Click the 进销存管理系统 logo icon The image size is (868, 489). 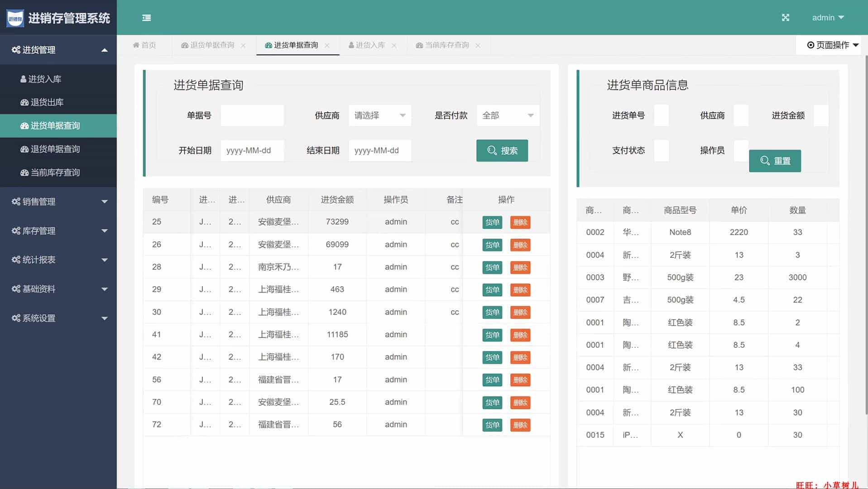pos(15,18)
